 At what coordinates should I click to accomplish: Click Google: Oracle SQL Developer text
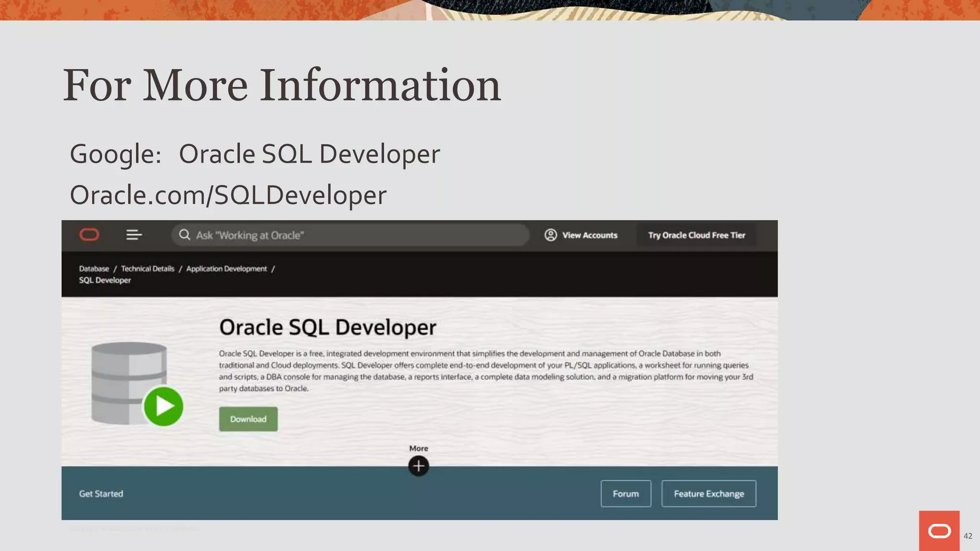point(255,154)
